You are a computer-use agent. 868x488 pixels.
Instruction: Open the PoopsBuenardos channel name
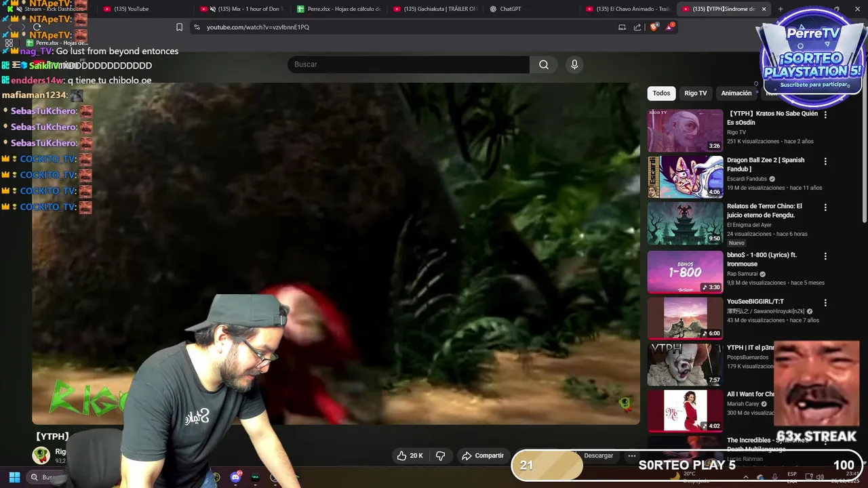[x=747, y=357]
